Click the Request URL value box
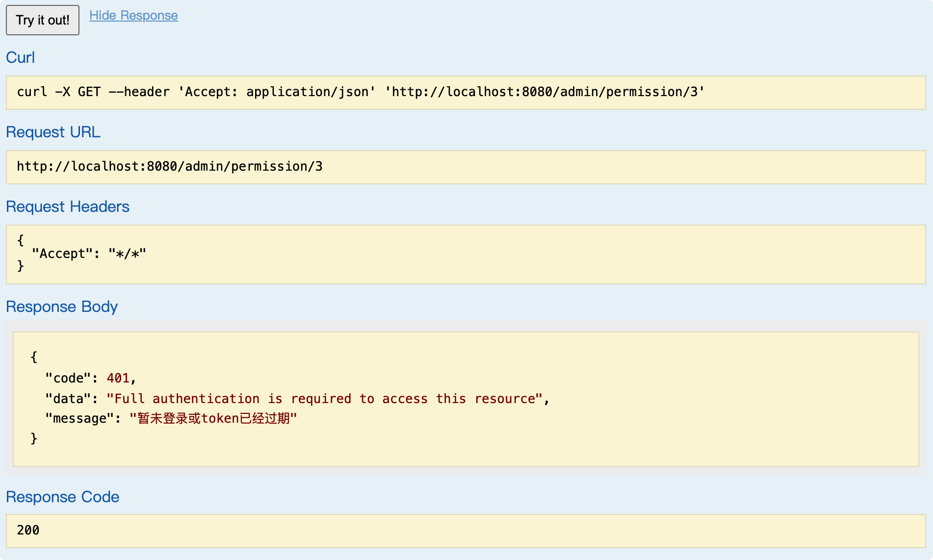Viewport: 933px width, 560px height. 465,167
